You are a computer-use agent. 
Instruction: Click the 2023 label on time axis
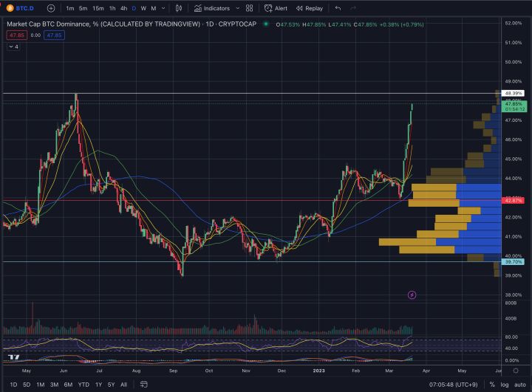point(318,371)
